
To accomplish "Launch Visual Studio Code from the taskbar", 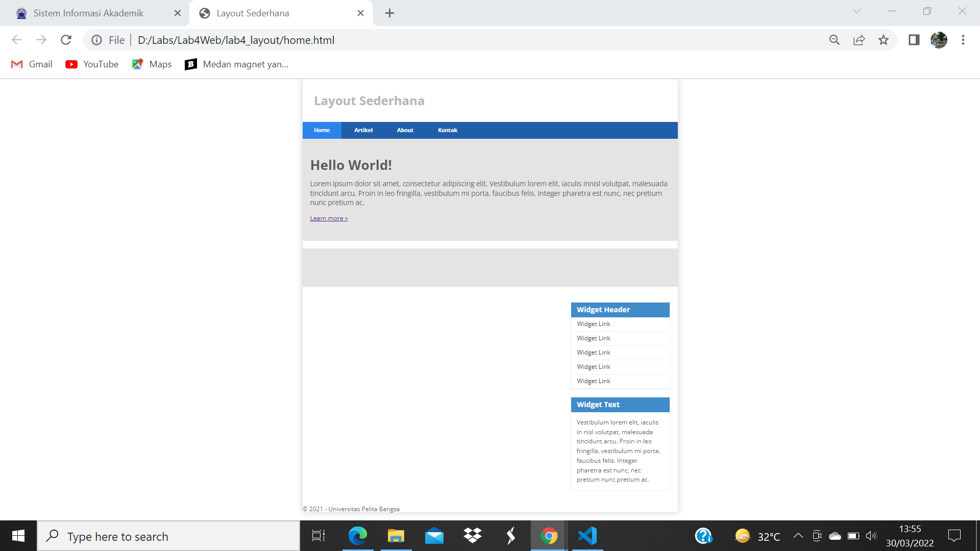I will pos(587,536).
